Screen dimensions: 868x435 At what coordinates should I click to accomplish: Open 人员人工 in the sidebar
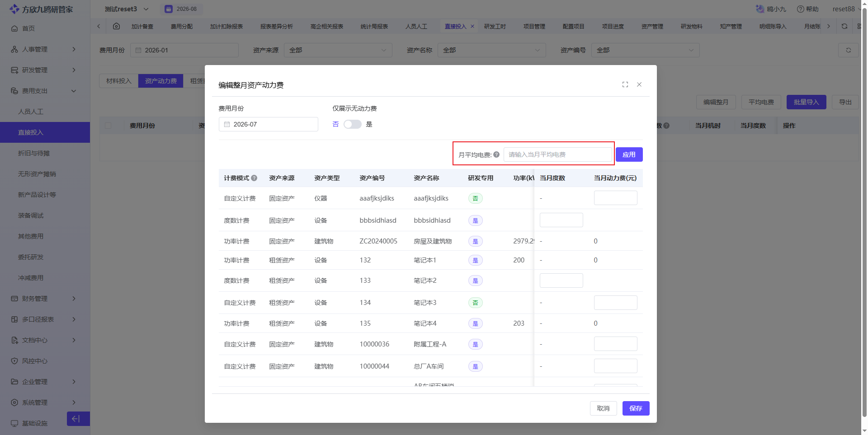coord(45,112)
